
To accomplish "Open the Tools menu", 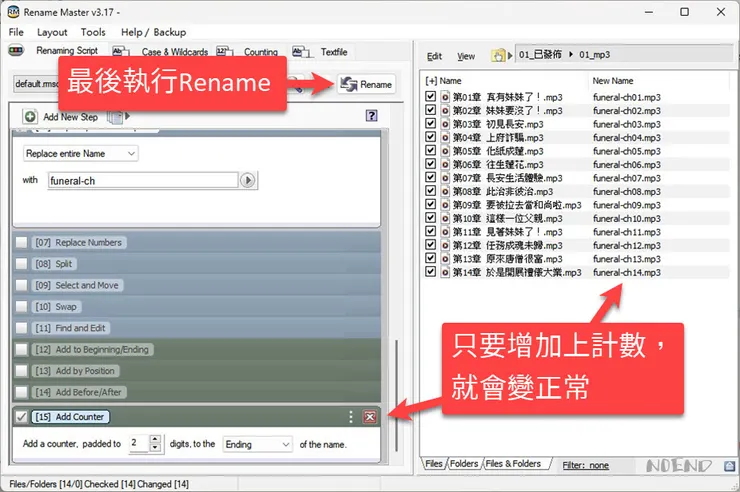I will [x=93, y=32].
